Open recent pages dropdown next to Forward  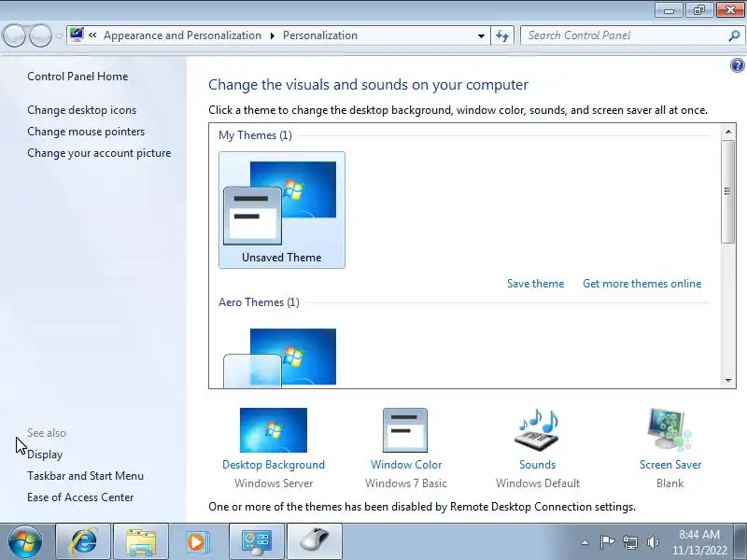59,36
